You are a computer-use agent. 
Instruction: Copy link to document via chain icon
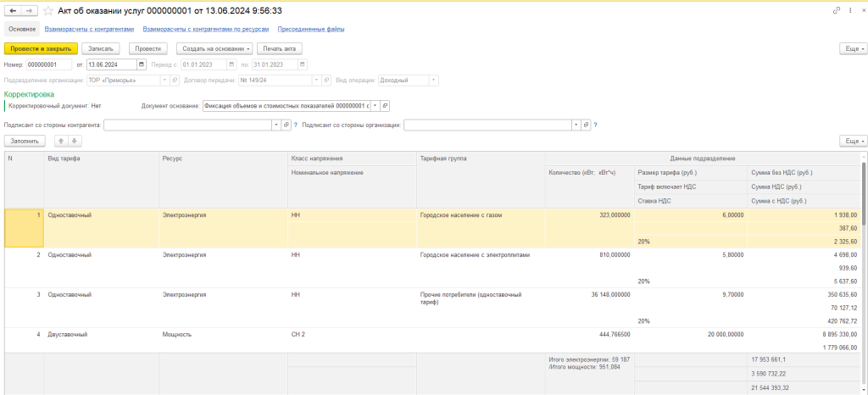coord(837,10)
